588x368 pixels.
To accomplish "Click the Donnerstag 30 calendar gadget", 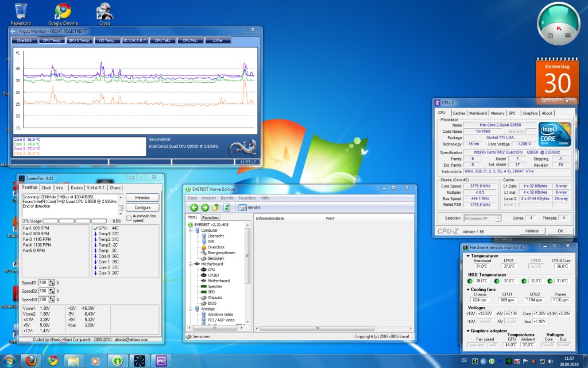I will [557, 80].
